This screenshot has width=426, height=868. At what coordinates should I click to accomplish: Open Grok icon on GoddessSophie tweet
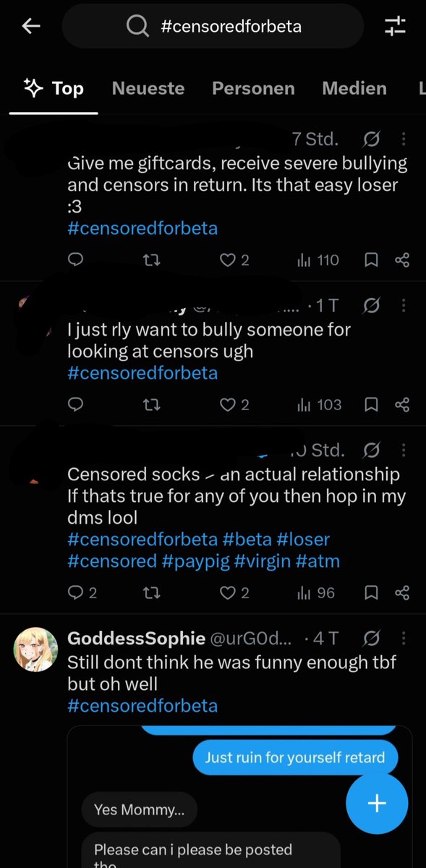(372, 639)
